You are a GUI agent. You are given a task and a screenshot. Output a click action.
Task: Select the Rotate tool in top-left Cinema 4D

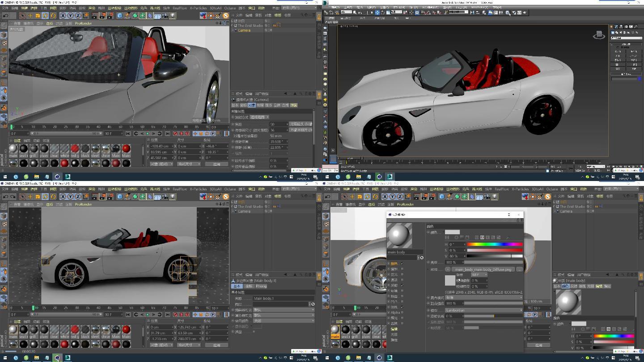[45, 16]
